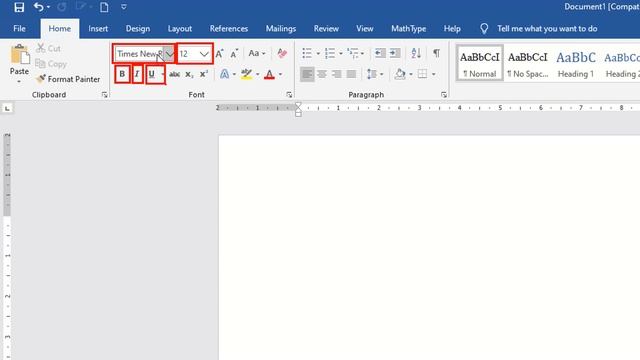Image resolution: width=640 pixels, height=360 pixels.
Task: Click the Sort A-Z icon
Action: pyautogui.click(x=416, y=53)
